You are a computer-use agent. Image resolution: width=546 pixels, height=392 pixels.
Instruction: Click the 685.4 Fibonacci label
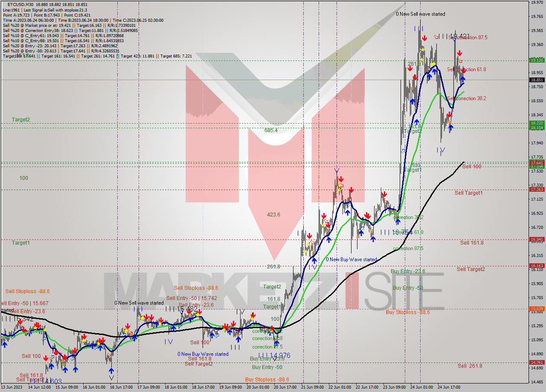(271, 130)
